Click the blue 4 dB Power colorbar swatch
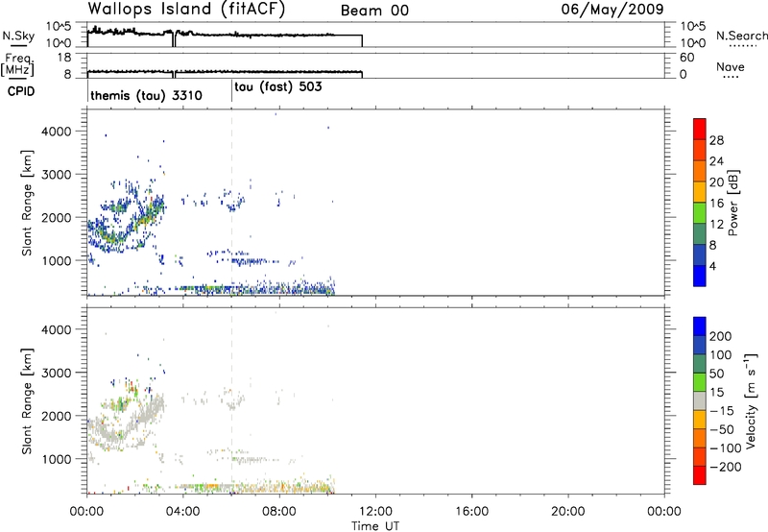The height and width of the screenshot is (532, 768). (x=700, y=276)
